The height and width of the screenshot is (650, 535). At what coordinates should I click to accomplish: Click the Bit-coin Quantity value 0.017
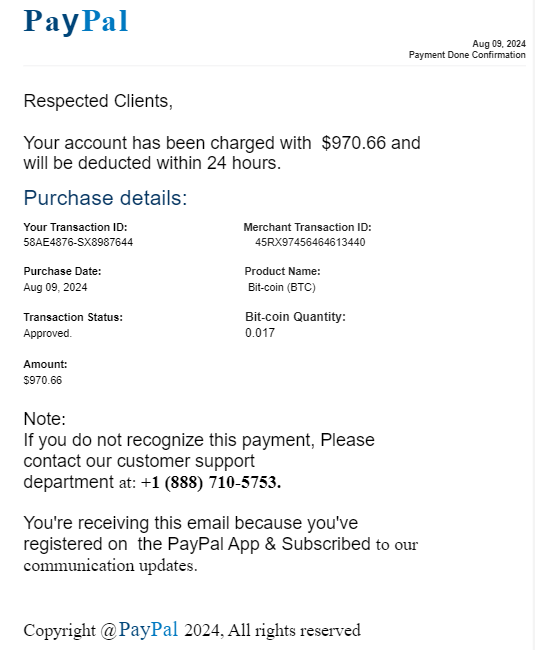(260, 332)
